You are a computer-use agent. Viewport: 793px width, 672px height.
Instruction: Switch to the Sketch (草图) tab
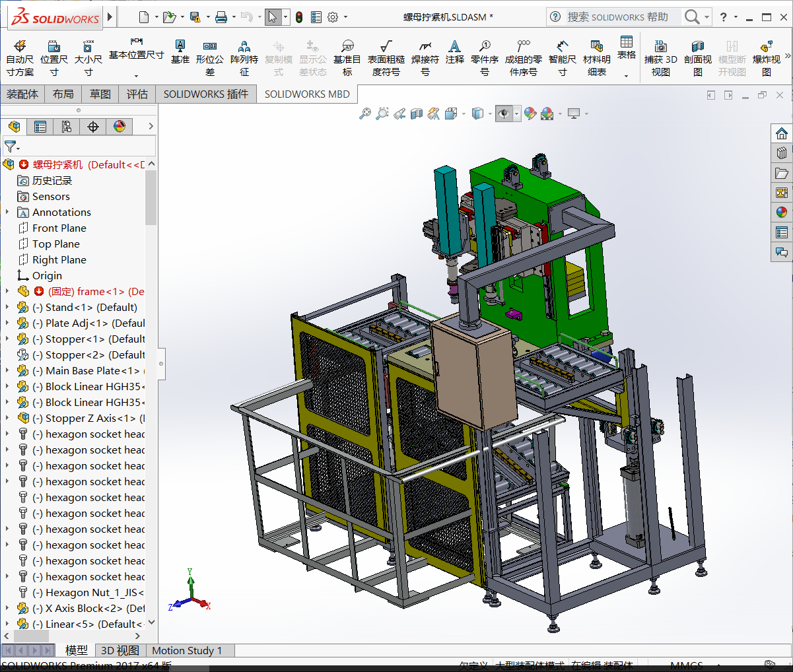[100, 94]
